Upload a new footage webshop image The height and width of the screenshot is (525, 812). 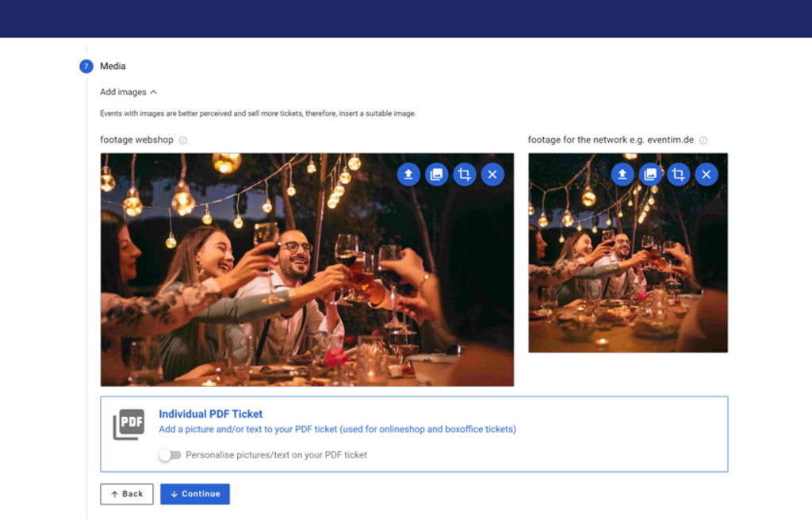pos(408,174)
